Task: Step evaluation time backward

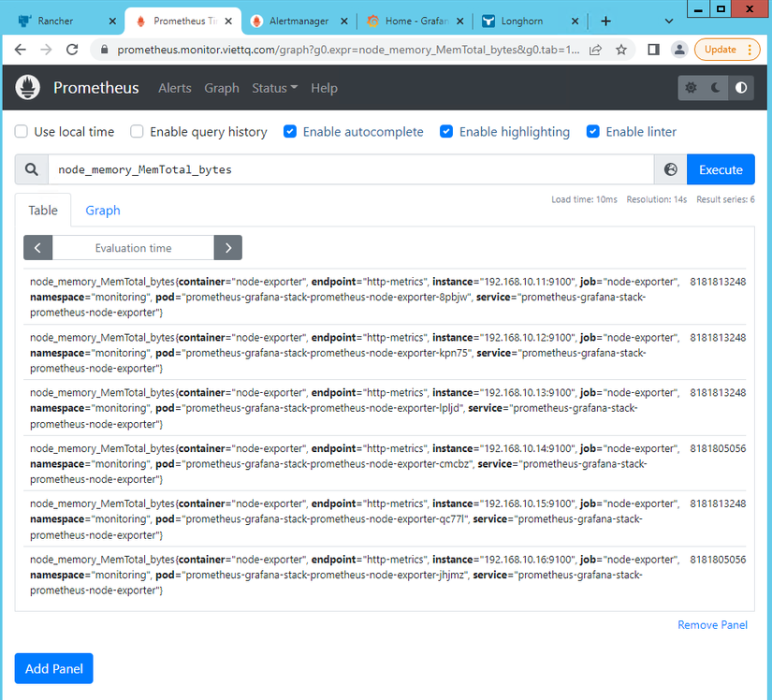Action: [38, 248]
